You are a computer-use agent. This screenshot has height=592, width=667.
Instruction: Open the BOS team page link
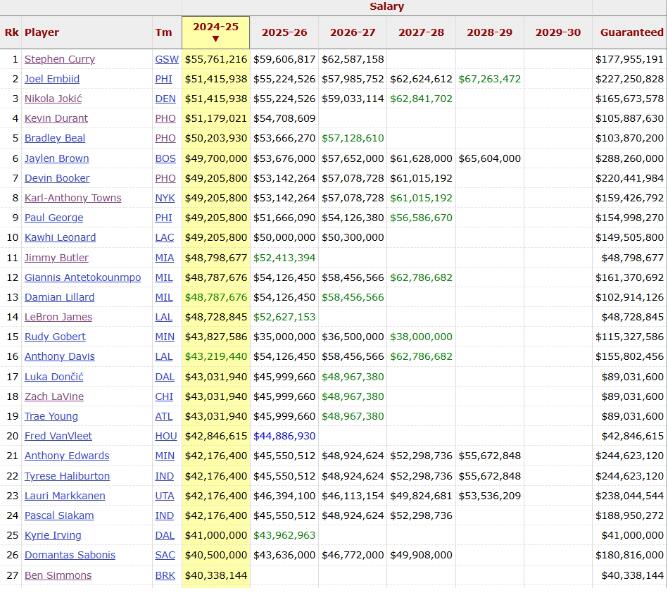click(165, 158)
